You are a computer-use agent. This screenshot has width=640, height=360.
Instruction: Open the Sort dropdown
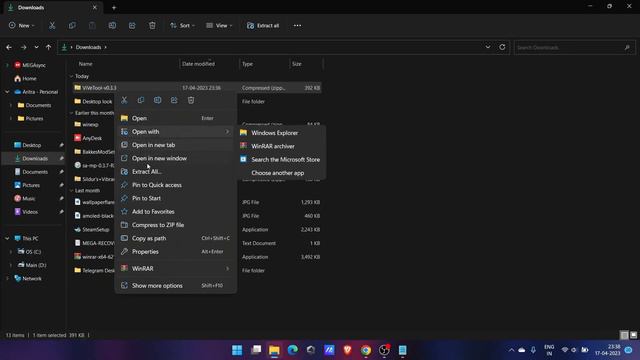point(182,25)
